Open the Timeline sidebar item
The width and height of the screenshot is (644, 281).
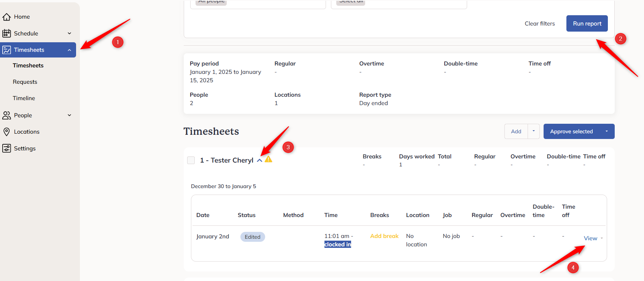[24, 98]
